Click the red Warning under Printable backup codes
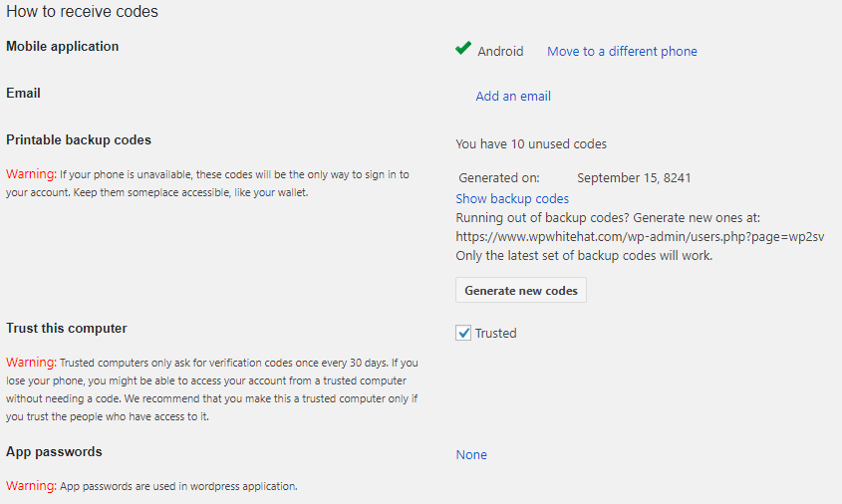 coord(30,174)
